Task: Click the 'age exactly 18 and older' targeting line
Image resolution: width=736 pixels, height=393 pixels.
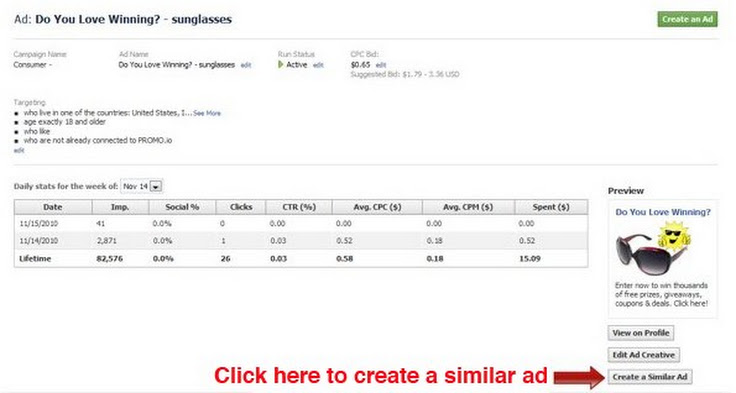Action: pos(65,122)
